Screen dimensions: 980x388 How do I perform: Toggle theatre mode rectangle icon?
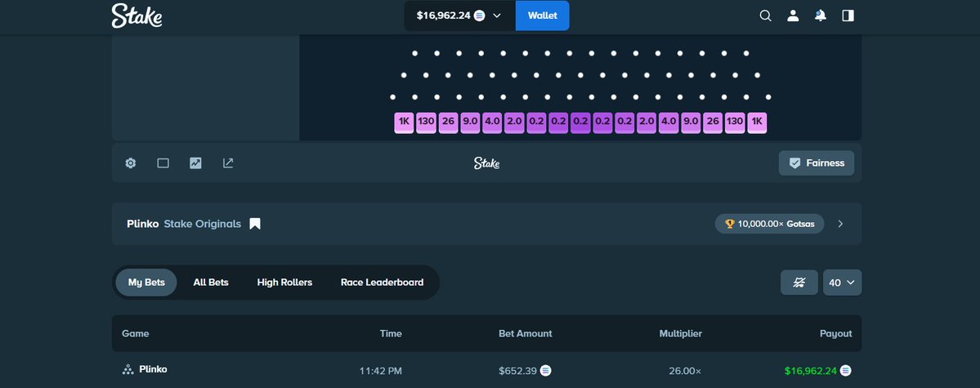(163, 163)
